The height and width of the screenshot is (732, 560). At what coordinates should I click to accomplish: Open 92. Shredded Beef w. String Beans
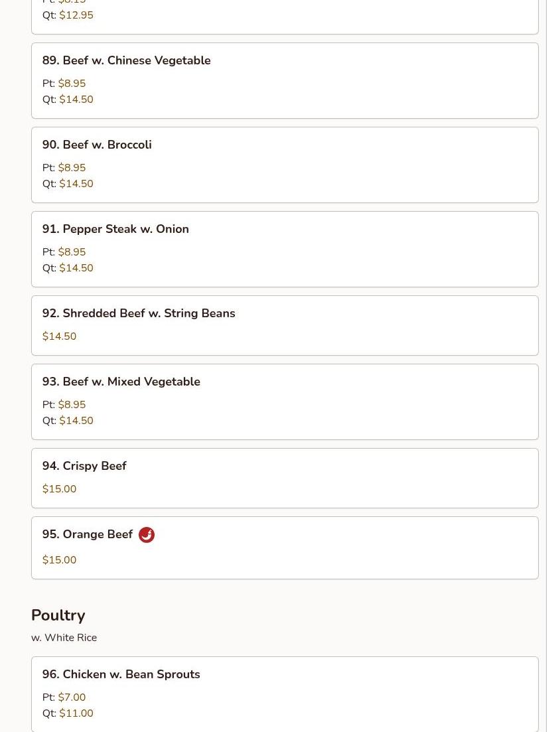(x=285, y=325)
